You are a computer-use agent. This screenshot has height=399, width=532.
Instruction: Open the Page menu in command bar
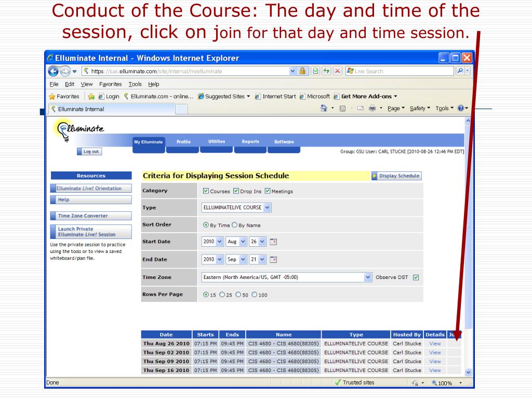pyautogui.click(x=396, y=108)
